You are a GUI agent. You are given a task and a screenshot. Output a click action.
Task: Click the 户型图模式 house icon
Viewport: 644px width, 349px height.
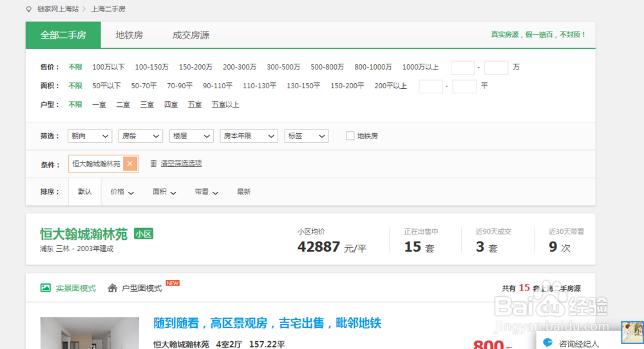[113, 288]
